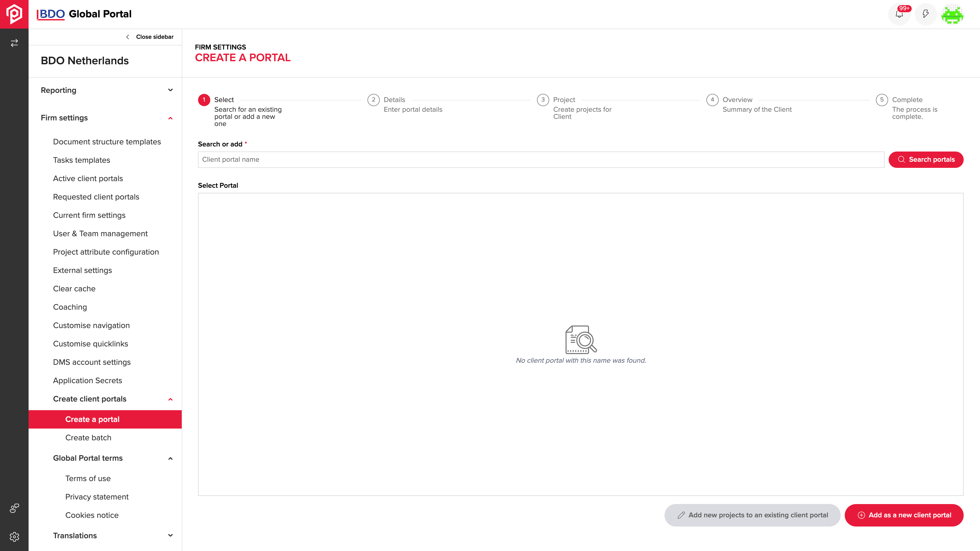The height and width of the screenshot is (551, 980).
Task: Click the switch arrows icon in dark rail
Action: (x=14, y=43)
